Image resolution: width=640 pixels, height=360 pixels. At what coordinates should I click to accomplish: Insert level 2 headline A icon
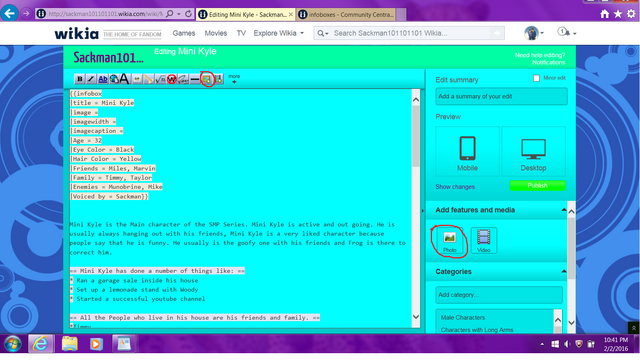pyautogui.click(x=124, y=79)
